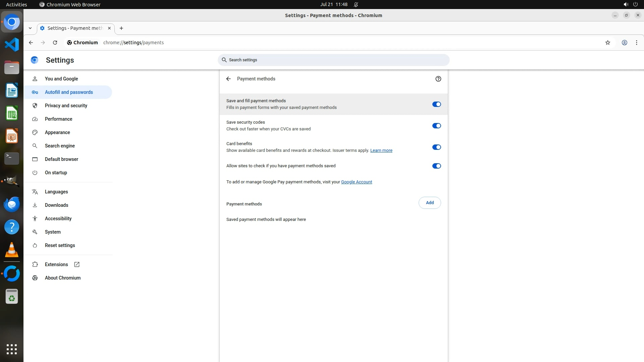
Task: Toggle the Card benefits switch
Action: pyautogui.click(x=436, y=147)
